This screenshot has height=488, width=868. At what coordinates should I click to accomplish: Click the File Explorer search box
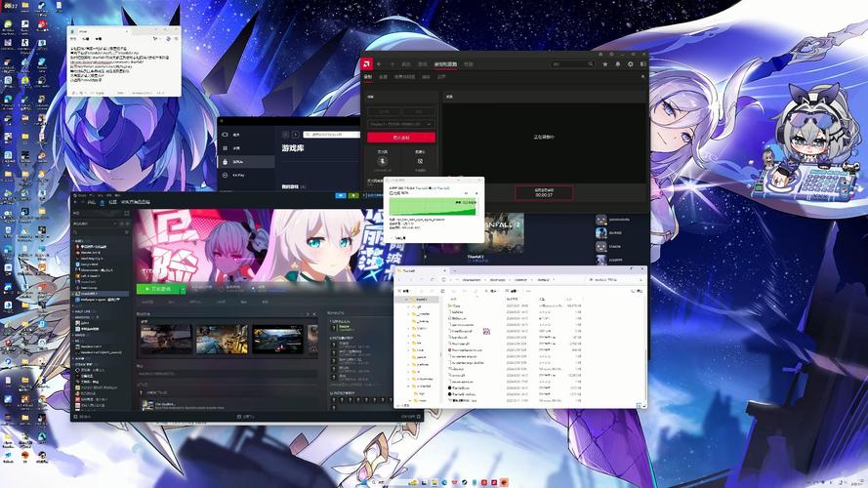coord(614,280)
